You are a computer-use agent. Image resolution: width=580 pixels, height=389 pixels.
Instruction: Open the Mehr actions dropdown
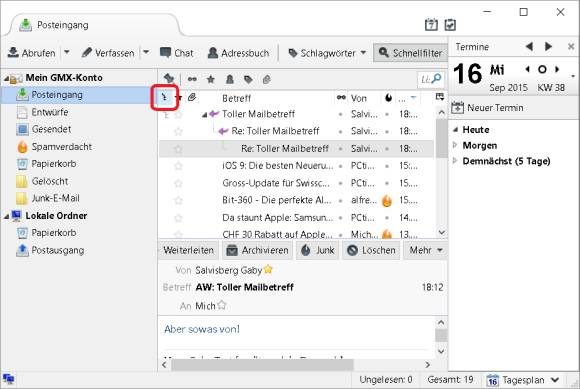tap(425, 250)
